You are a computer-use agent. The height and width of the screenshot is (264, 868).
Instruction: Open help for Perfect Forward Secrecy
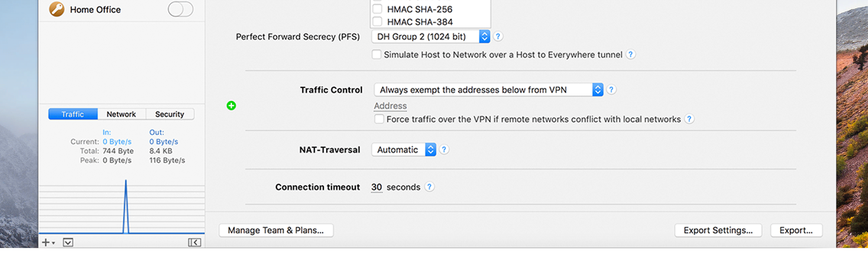tap(498, 36)
